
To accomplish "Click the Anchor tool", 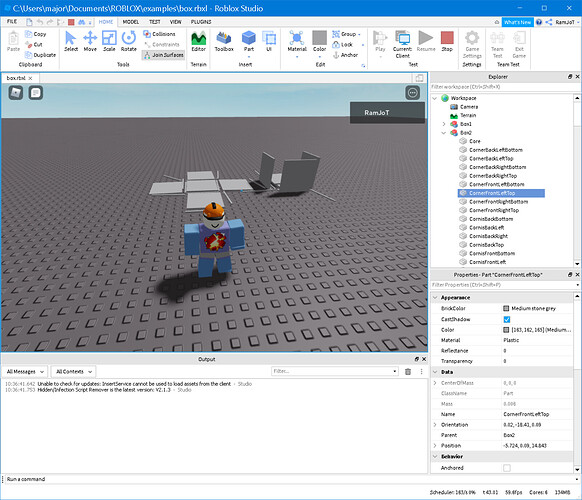I will pos(346,55).
